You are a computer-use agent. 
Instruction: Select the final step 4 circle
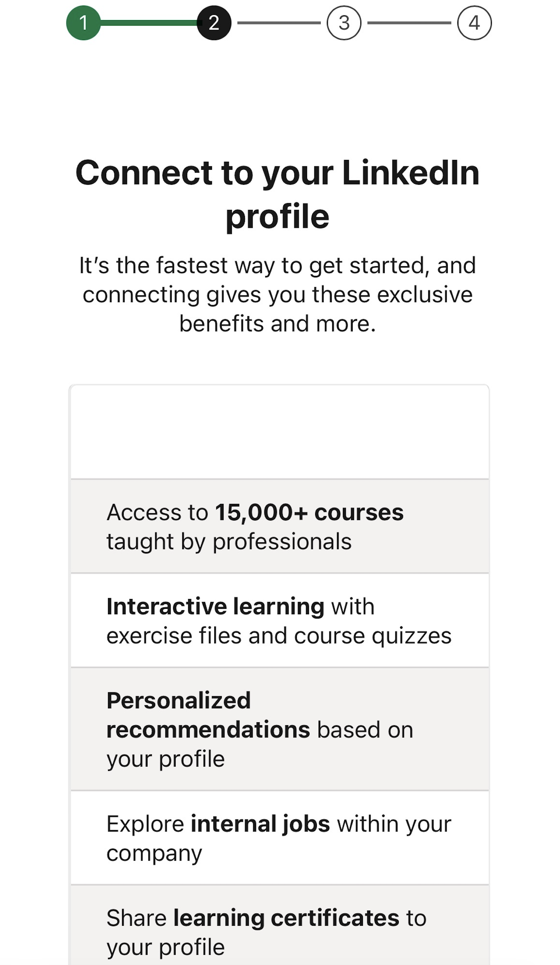pos(474,23)
